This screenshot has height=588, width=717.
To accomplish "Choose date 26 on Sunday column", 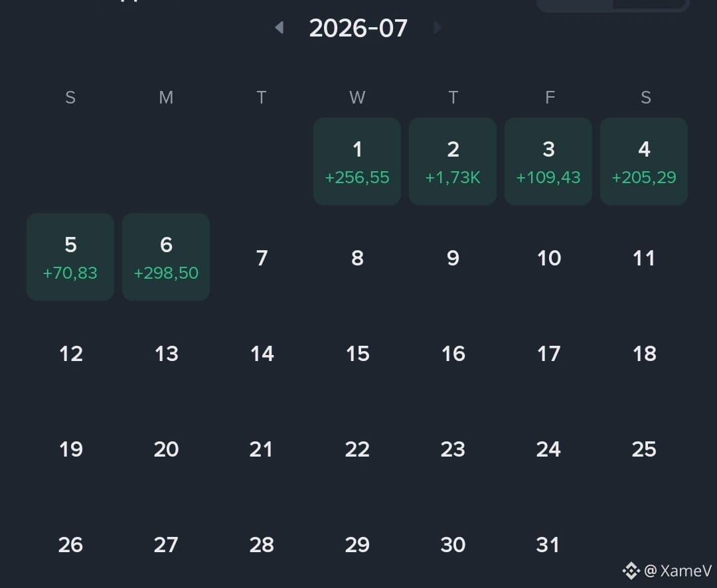I will tap(70, 545).
